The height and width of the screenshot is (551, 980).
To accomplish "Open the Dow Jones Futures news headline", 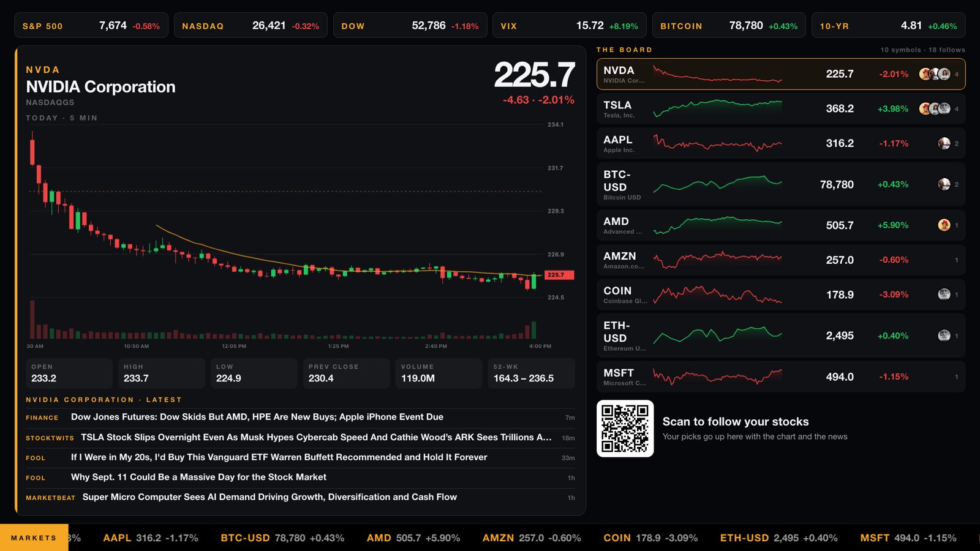I will (257, 417).
